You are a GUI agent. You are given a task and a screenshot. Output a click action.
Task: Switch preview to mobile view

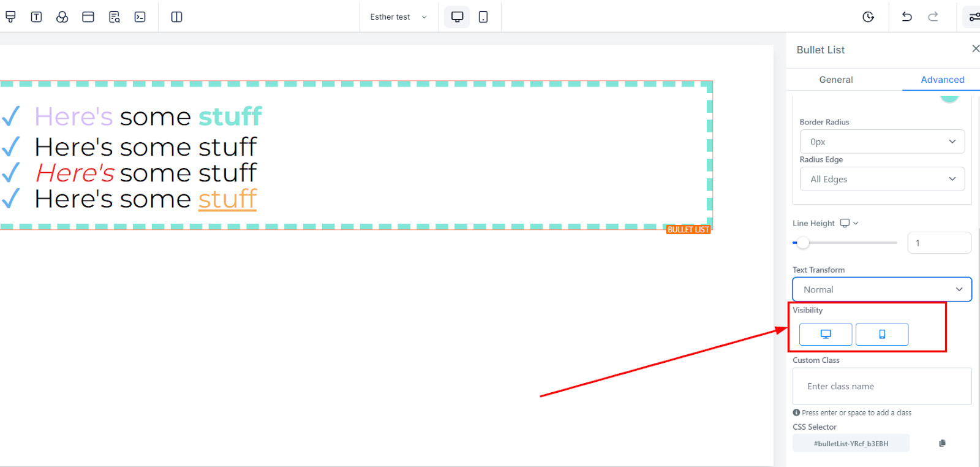483,17
